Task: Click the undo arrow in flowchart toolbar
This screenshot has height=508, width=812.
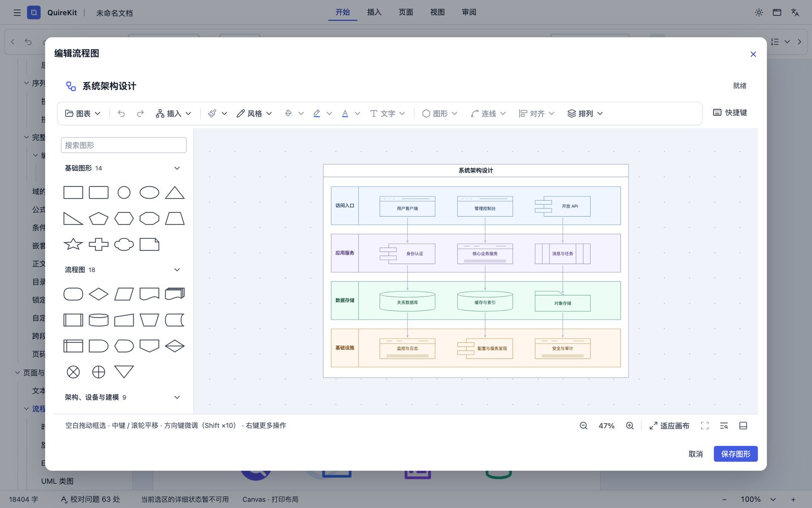Action: click(121, 113)
